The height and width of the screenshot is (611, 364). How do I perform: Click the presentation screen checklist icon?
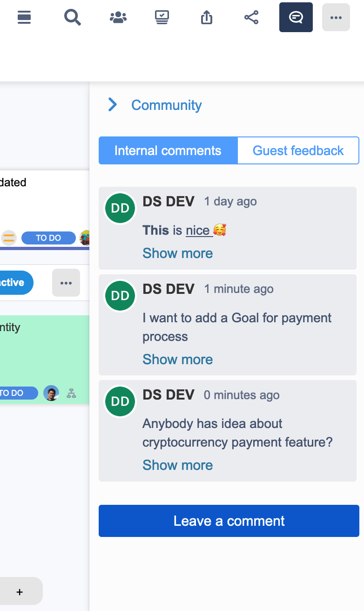click(162, 18)
